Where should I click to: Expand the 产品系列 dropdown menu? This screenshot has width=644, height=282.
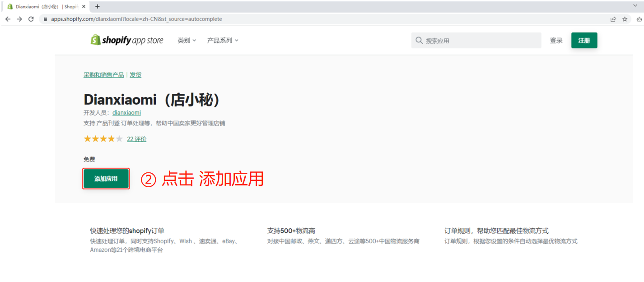222,40
